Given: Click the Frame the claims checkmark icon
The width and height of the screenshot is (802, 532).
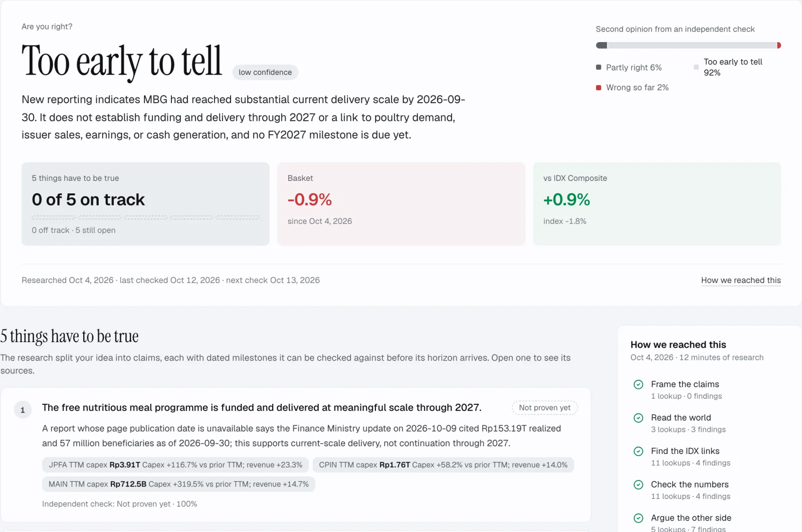Looking at the screenshot, I should point(638,385).
